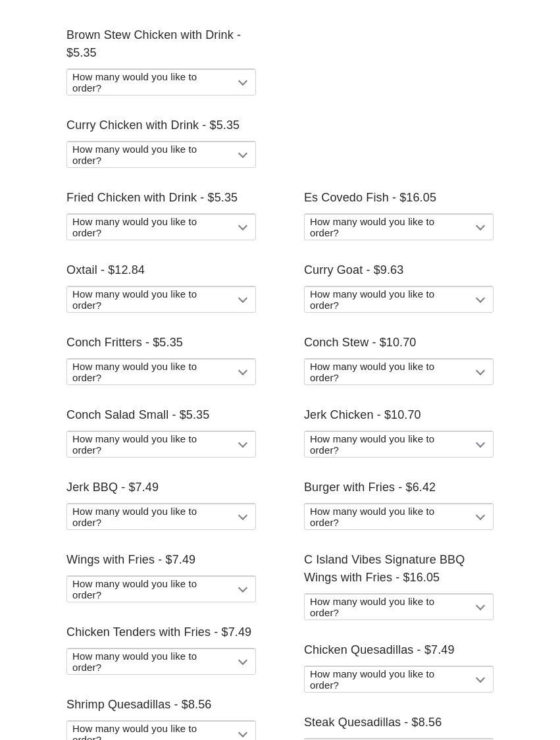Choose quantity for Conch Salad Small
The height and width of the screenshot is (740, 560).
[161, 444]
